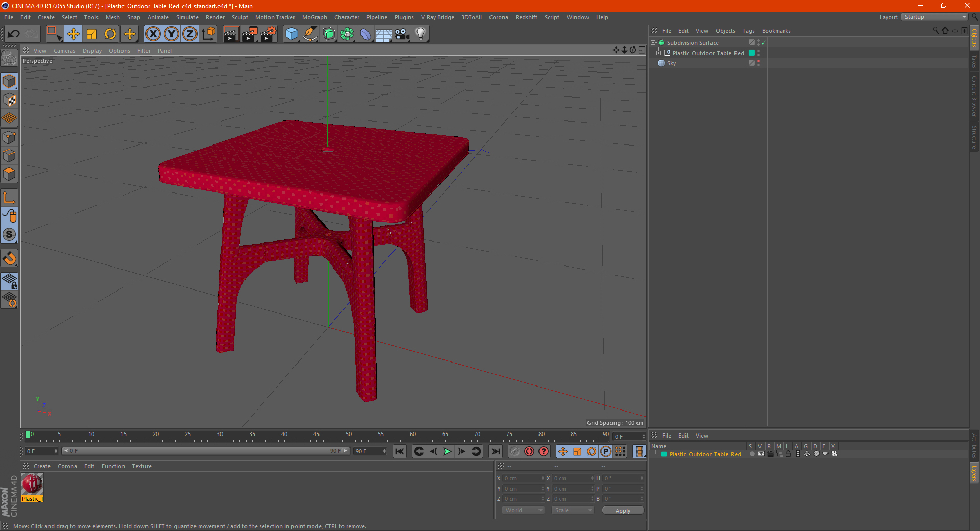The image size is (980, 531).
Task: Click the Undo arrow icon
Action: [x=14, y=34]
